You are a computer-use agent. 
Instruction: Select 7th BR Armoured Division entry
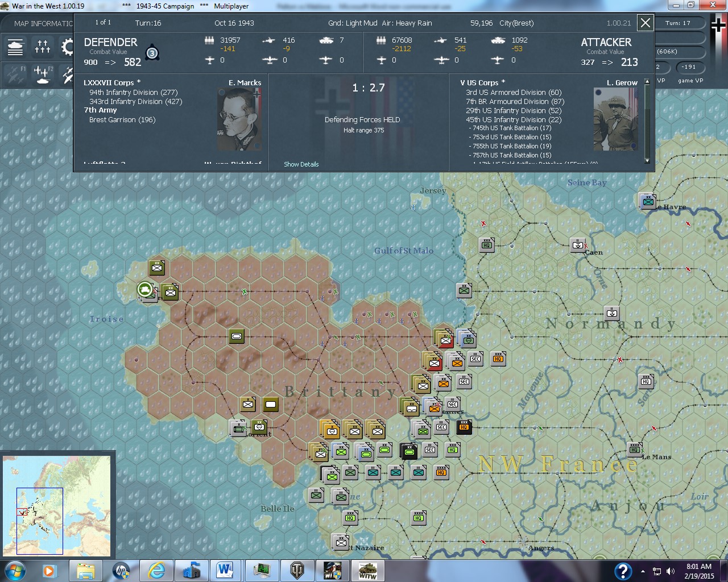point(515,102)
